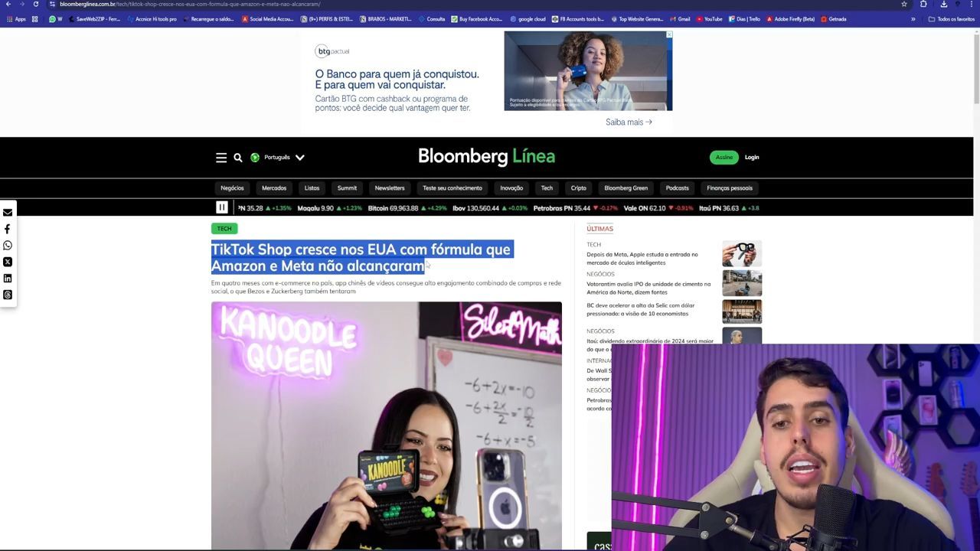
Task: Open the Inovação section
Action: click(x=511, y=188)
